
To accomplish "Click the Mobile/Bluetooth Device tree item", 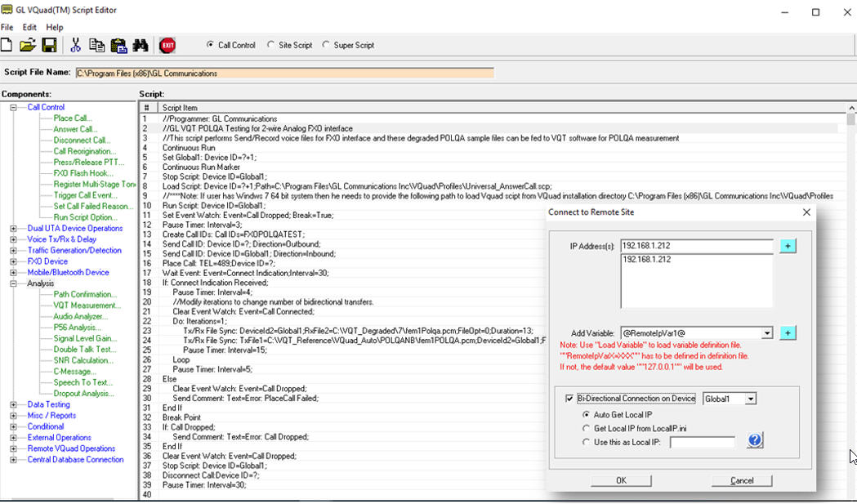I will tap(69, 272).
